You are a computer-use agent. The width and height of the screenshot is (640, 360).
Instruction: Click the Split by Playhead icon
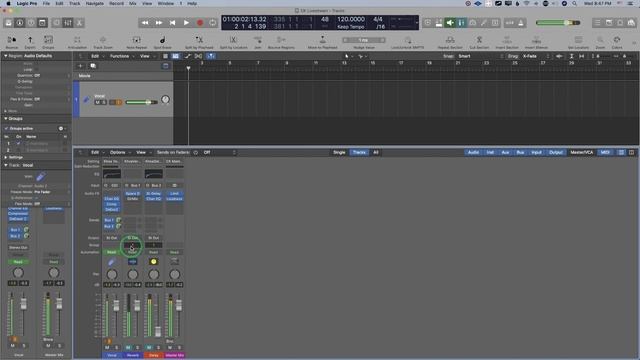pos(199,42)
